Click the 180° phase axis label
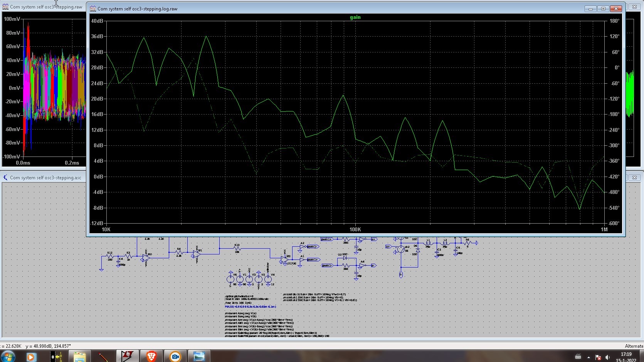644x362 pixels. pyautogui.click(x=614, y=21)
